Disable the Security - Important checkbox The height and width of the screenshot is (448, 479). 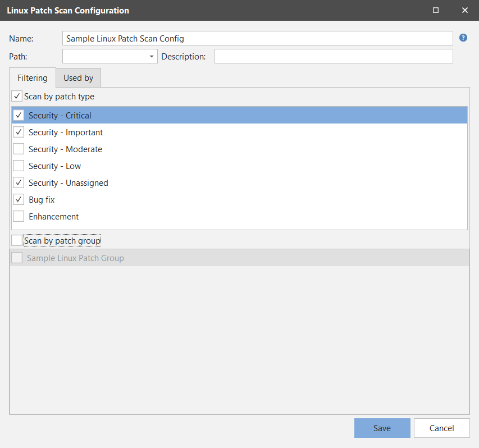19,132
